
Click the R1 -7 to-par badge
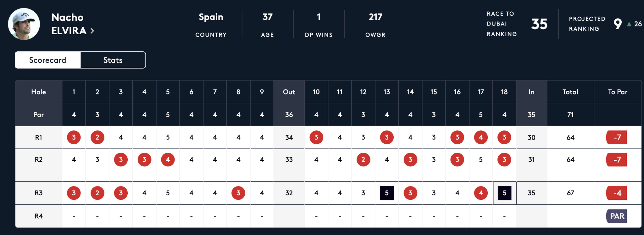tap(617, 137)
